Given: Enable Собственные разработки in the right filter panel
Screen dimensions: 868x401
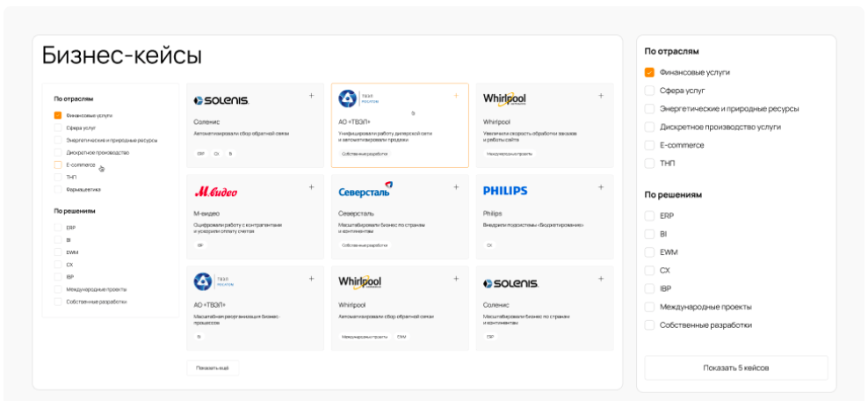Looking at the screenshot, I should pos(649,325).
